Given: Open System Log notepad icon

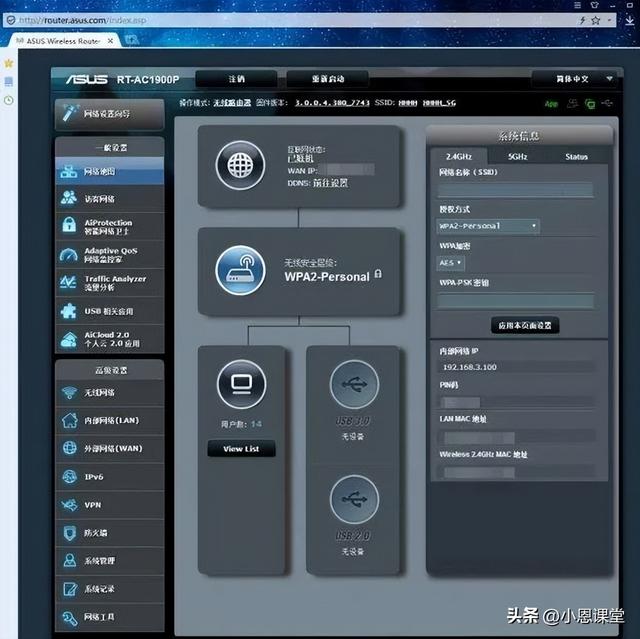Looking at the screenshot, I should tap(70, 589).
